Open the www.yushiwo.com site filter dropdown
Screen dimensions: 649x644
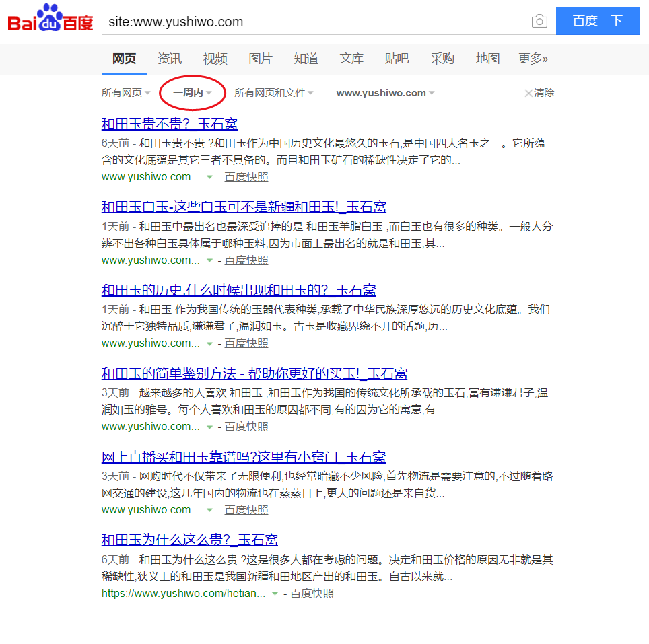coord(385,93)
